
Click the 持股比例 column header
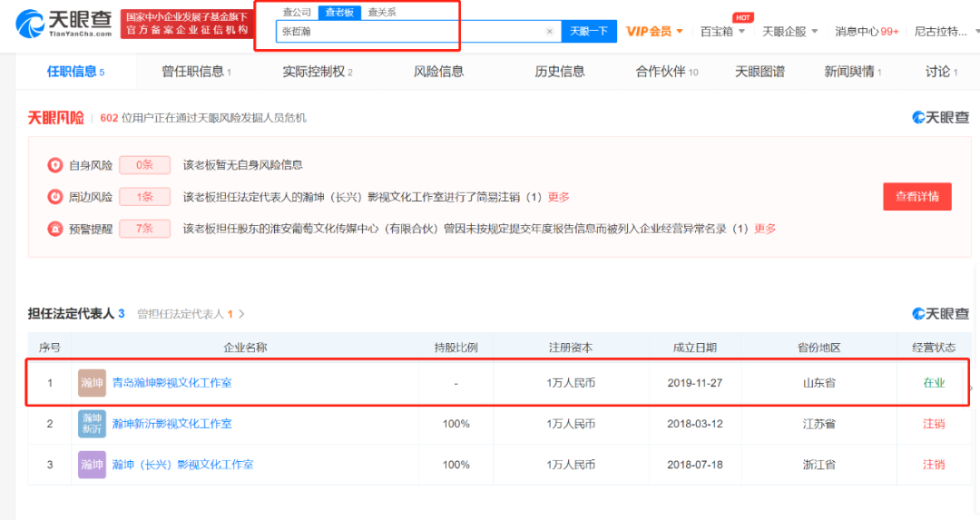pyautogui.click(x=456, y=348)
